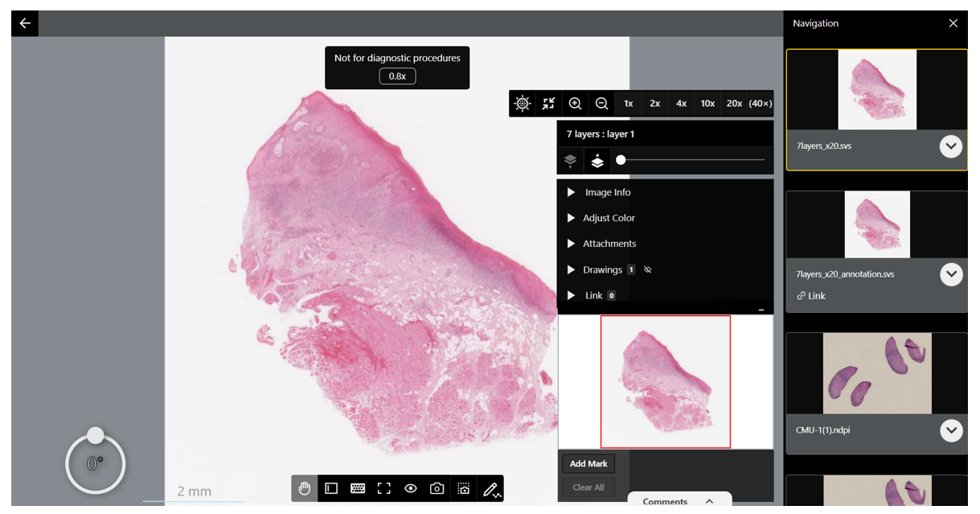This screenshot has height=514, width=980.
Task: Click the Add Mark button
Action: pos(588,464)
